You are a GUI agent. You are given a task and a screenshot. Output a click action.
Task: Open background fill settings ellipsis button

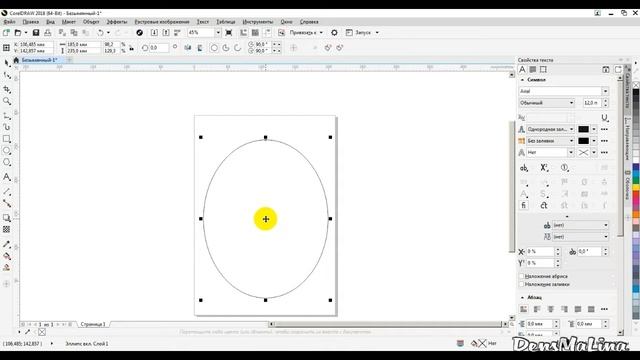click(604, 141)
